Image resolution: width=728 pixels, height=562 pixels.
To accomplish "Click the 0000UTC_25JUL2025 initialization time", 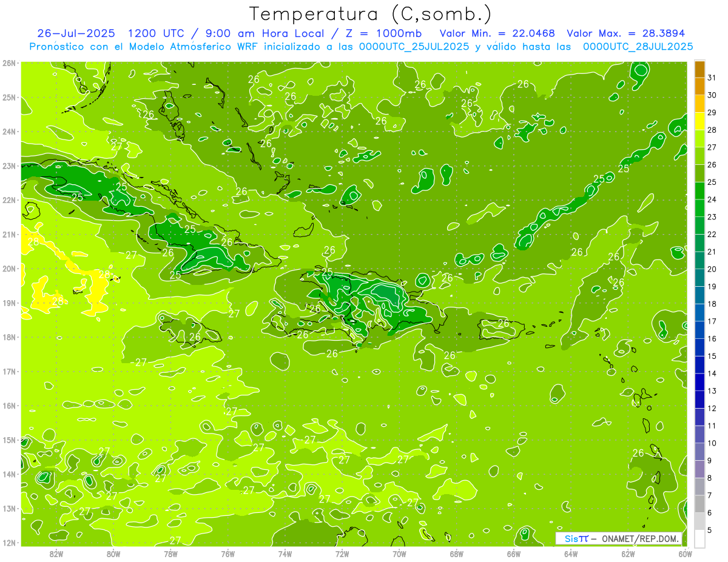I will pos(414,47).
